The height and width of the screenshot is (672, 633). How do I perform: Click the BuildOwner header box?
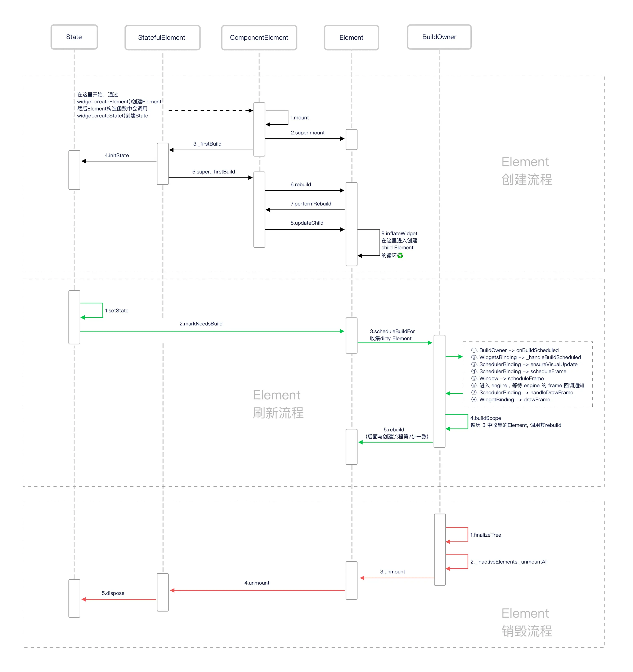(x=439, y=37)
